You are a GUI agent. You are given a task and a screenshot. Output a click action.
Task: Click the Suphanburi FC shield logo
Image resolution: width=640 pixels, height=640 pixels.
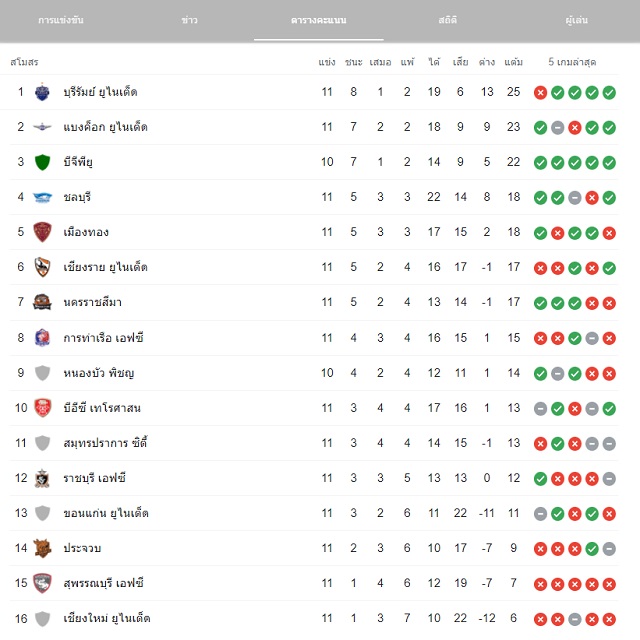click(42, 583)
